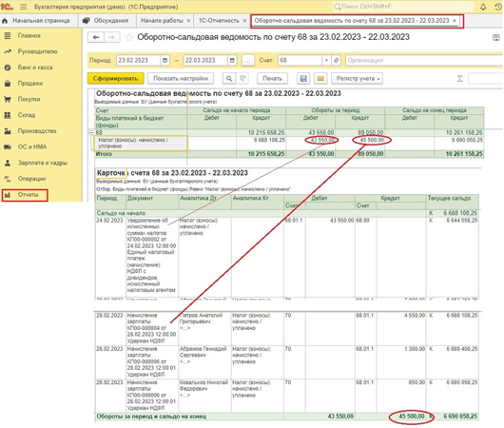
Task: Collapse account 68 tree row
Action: [91, 132]
